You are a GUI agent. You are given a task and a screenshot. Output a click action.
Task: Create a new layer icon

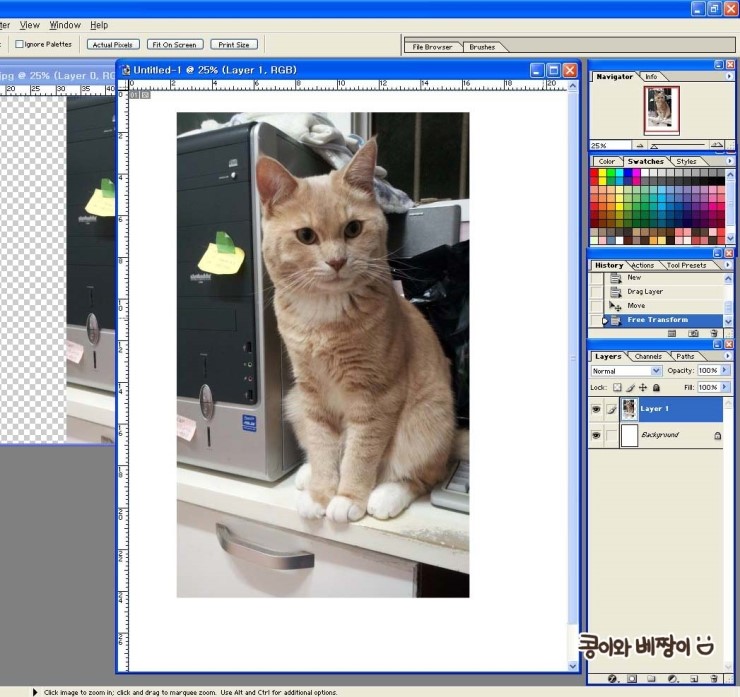click(694, 679)
